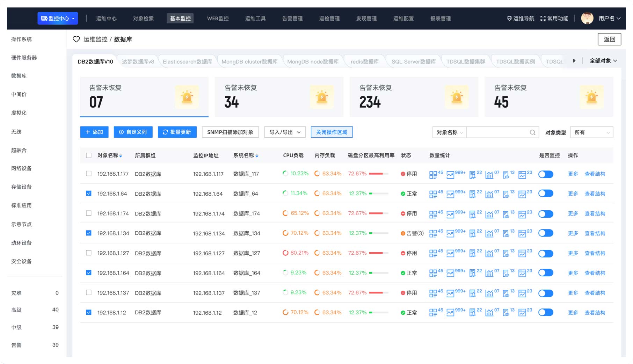Viewport: 633px width, 364px height.
Task: Click the alarm bell icon in the 234 card
Action: 457,97
